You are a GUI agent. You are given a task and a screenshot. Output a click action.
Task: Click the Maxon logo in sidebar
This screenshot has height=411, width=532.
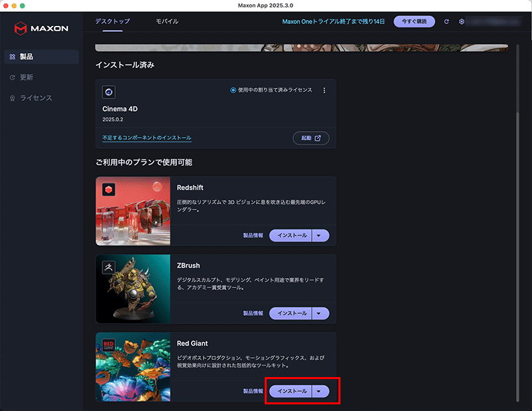point(40,29)
